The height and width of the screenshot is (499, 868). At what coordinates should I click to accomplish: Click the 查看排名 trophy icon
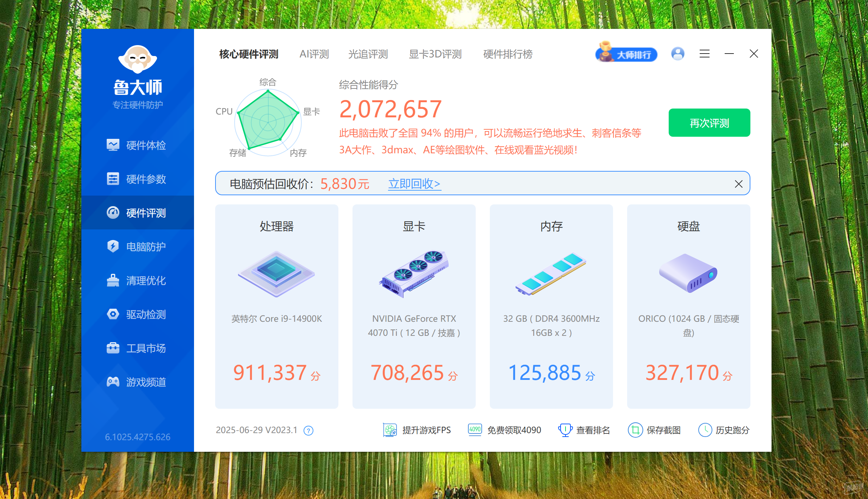click(x=565, y=430)
